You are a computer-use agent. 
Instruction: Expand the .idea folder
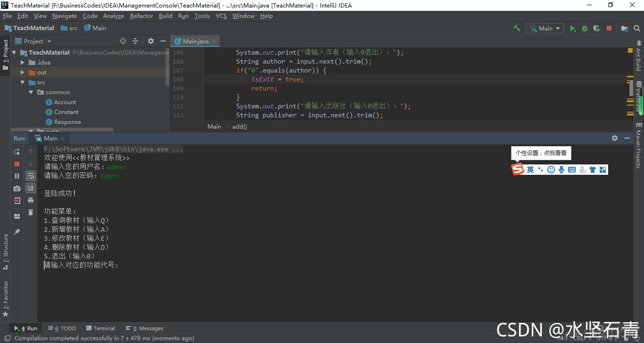pos(23,63)
